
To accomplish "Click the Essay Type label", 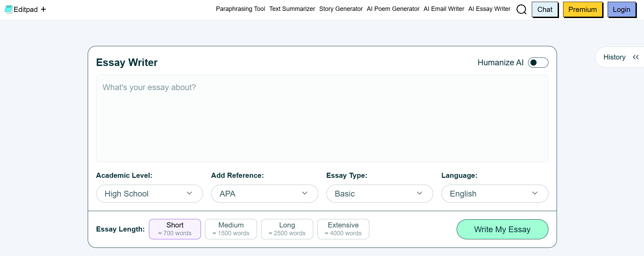I will coord(347,175).
